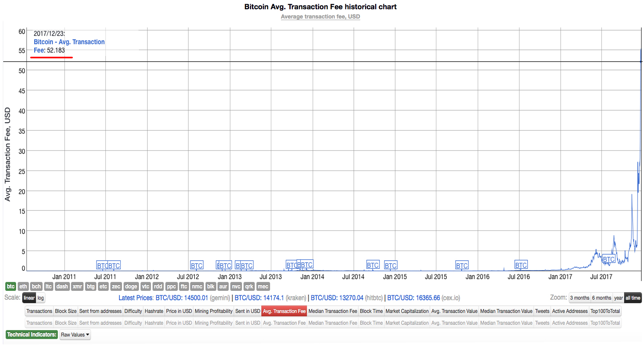Enable the ftc coin button

tap(184, 286)
